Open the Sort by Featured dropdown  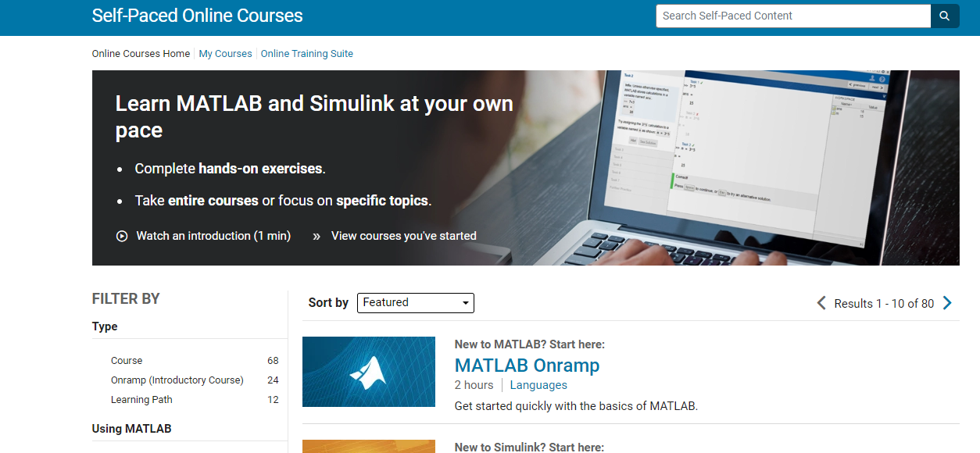(x=415, y=303)
